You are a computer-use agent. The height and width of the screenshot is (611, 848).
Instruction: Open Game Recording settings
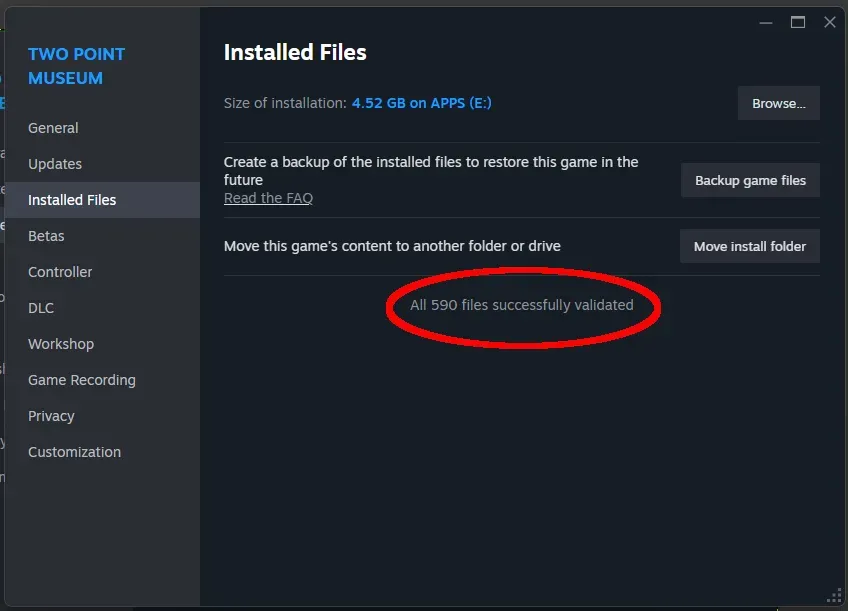(x=82, y=380)
